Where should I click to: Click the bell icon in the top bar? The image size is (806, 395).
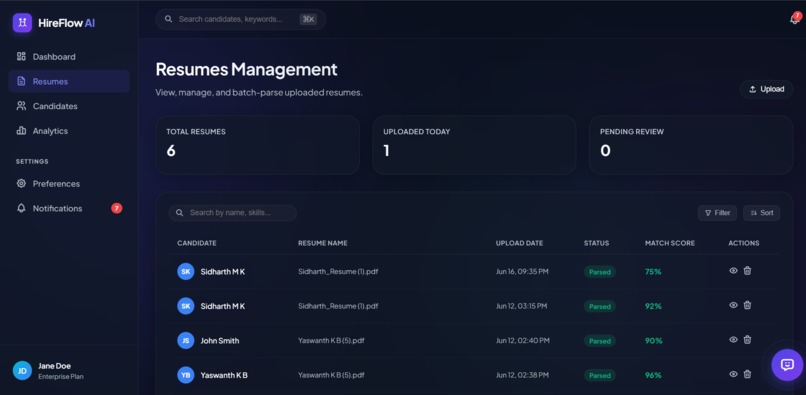[x=794, y=19]
